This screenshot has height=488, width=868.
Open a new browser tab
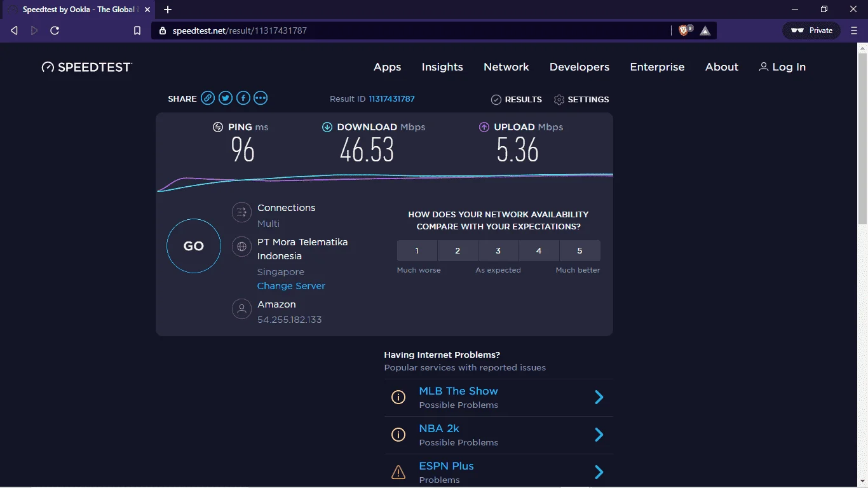pyautogui.click(x=168, y=10)
